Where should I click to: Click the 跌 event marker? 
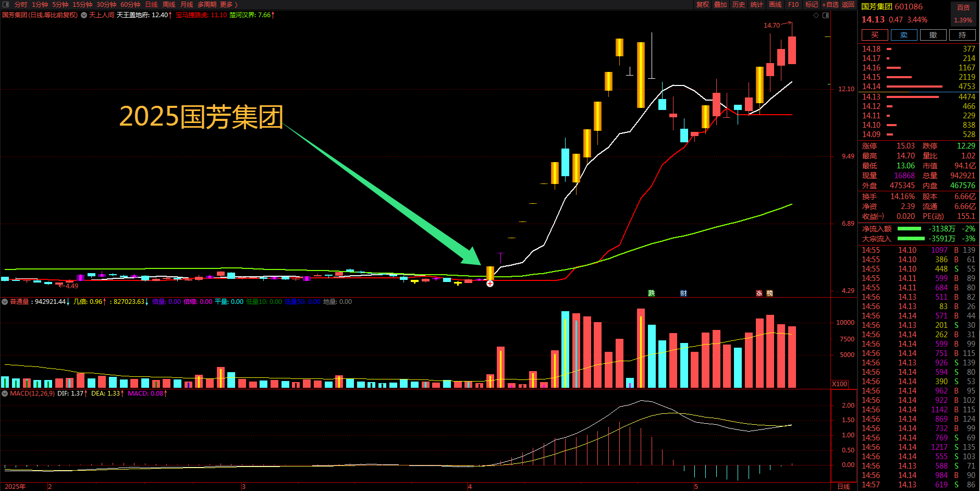[x=652, y=293]
